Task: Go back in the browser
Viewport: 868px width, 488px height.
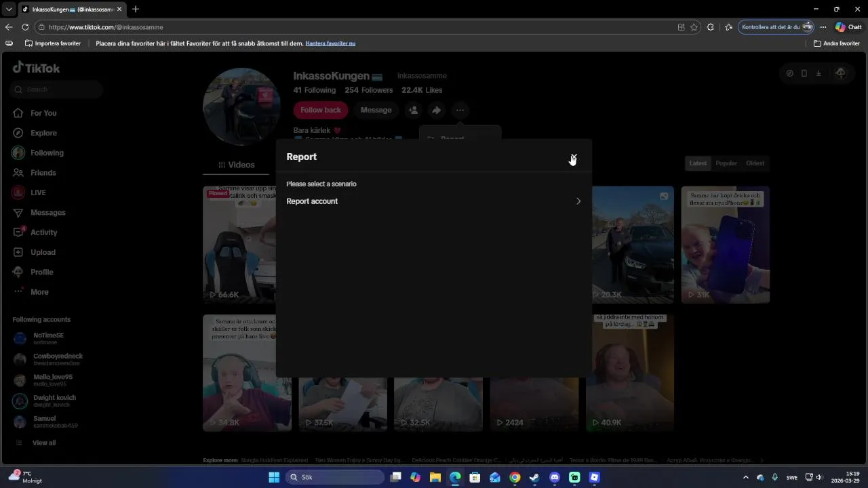Action: click(9, 27)
